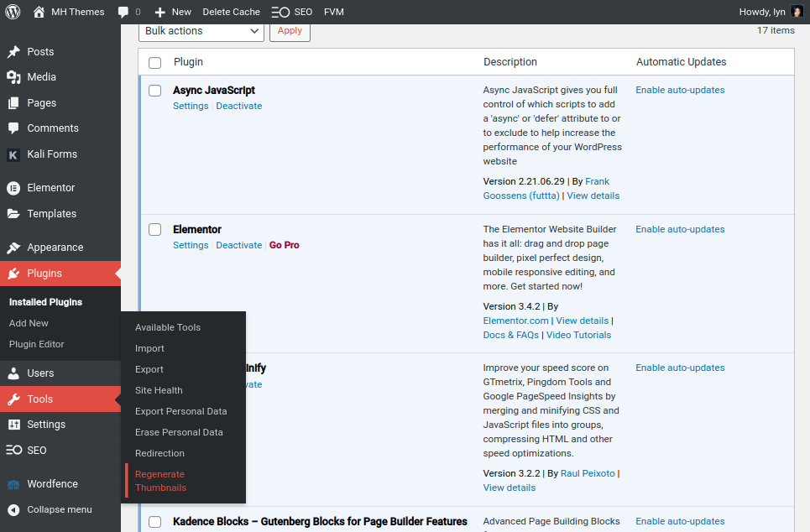This screenshot has width=810, height=532.
Task: Enable auto-updates for Kadence Blocks
Action: click(680, 521)
